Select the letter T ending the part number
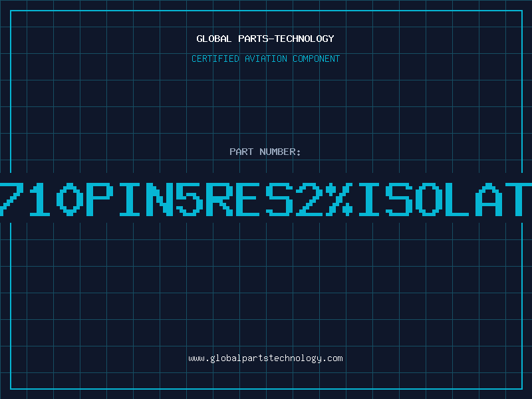Viewport: 532px width, 399px height. [524, 199]
